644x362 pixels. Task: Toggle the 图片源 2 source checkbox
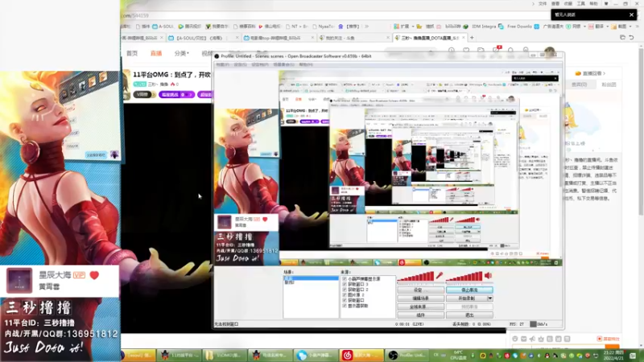pyautogui.click(x=345, y=295)
